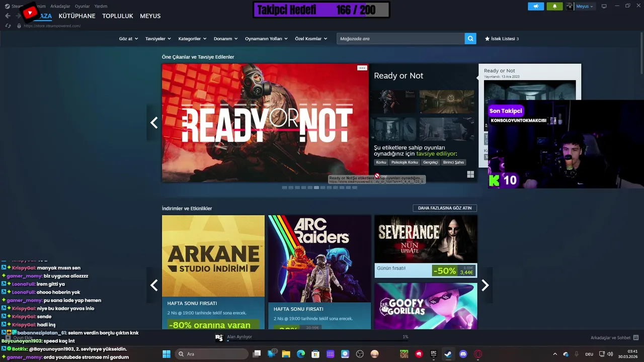Switch to the TOPLULUK tab
Viewport: 644px width, 362px height.
pyautogui.click(x=118, y=16)
